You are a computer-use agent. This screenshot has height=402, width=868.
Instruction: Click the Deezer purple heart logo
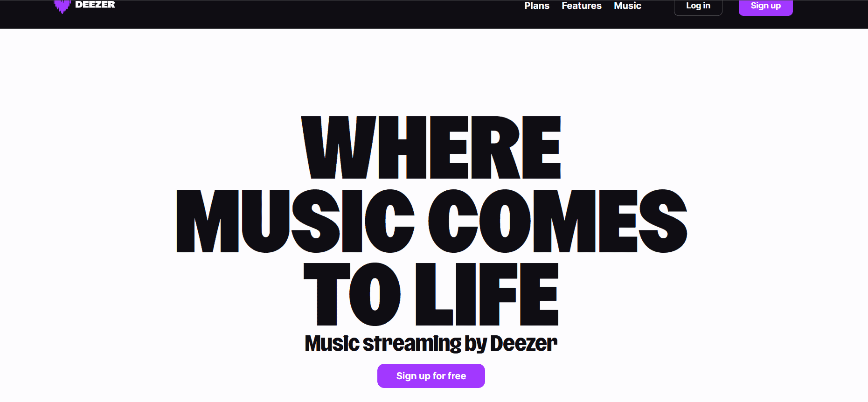[x=62, y=6]
